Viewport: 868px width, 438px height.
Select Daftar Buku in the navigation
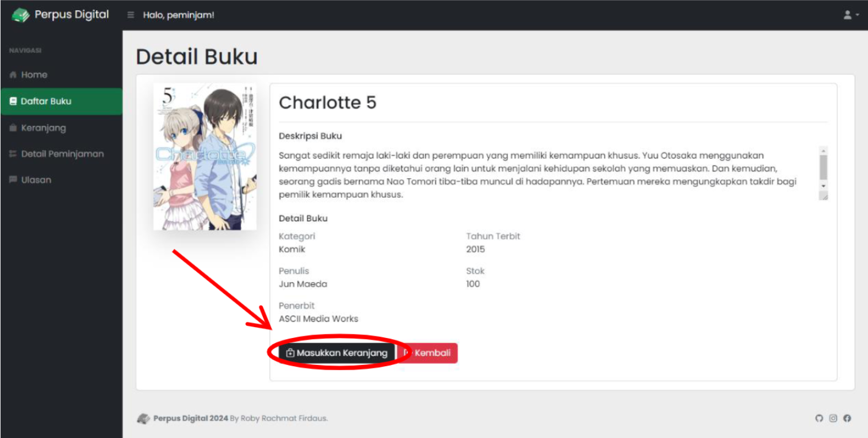46,101
